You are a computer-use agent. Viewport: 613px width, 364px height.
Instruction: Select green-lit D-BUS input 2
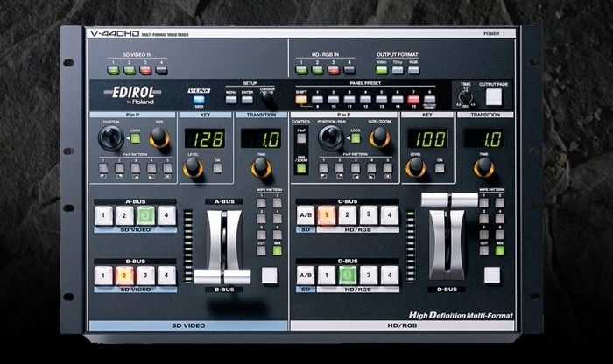pos(348,276)
